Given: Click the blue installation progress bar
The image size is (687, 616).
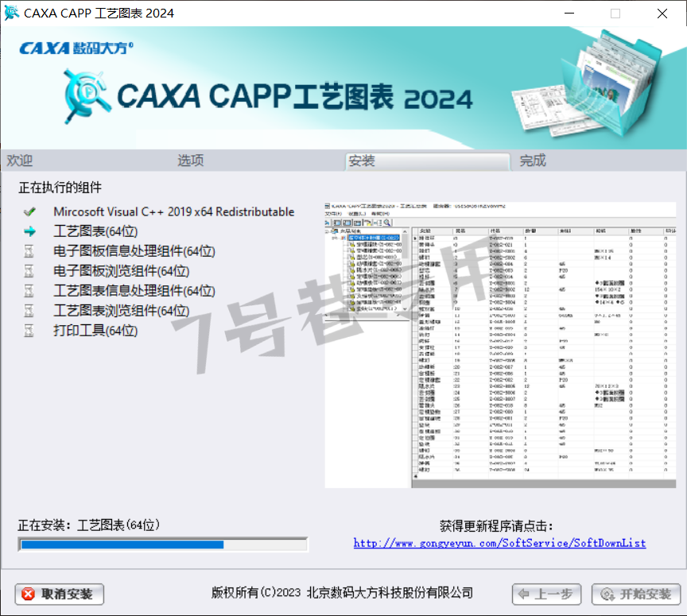Looking at the screenshot, I should click(x=163, y=544).
